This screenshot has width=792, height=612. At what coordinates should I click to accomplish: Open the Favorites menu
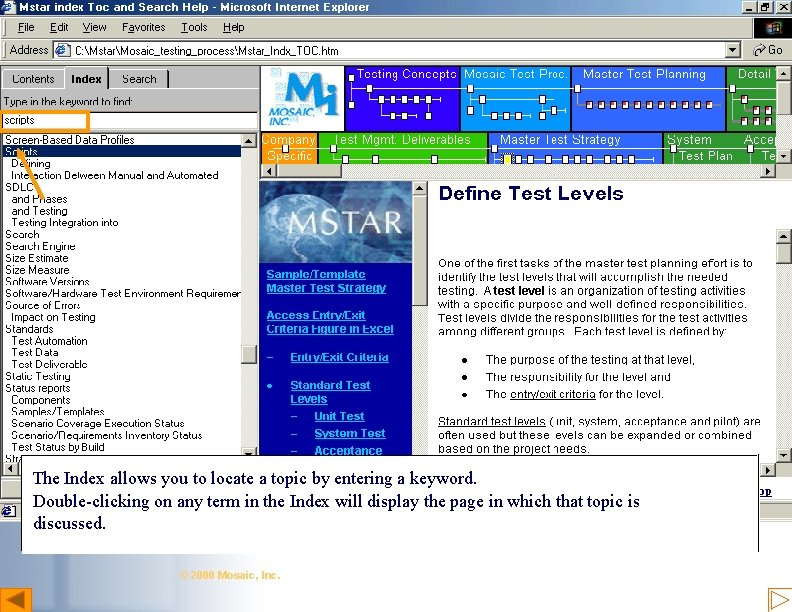pos(143,27)
